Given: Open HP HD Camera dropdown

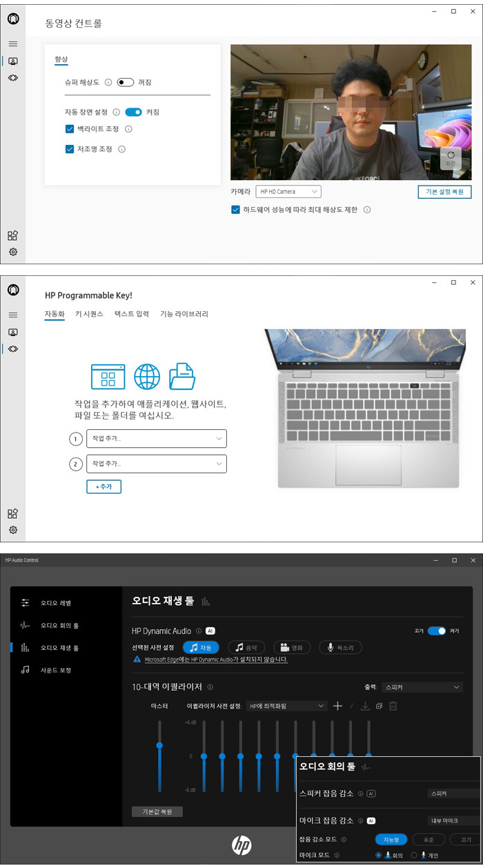Looking at the screenshot, I should click(288, 191).
